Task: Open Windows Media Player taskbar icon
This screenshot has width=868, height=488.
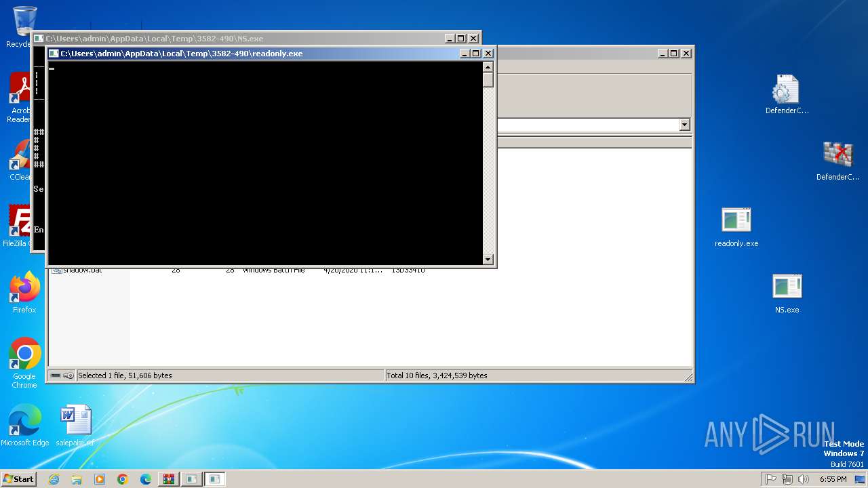Action: (x=100, y=479)
